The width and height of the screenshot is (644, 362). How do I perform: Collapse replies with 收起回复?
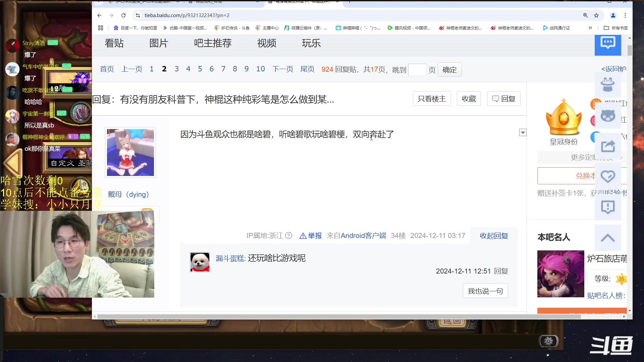[494, 236]
